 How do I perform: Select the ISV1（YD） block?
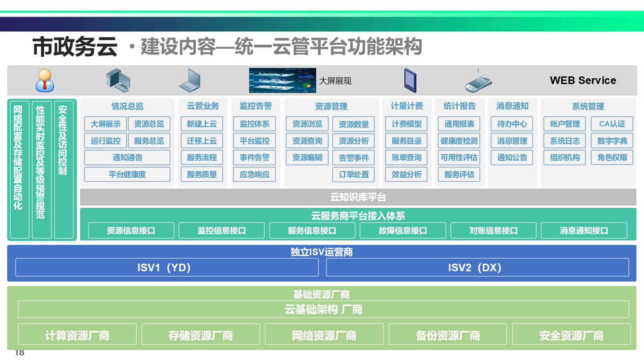coord(167,267)
